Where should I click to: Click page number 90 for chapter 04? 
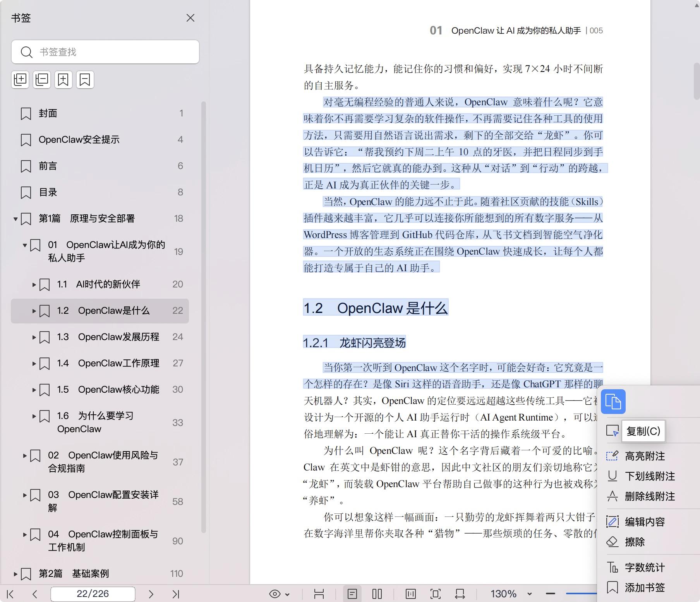178,541
